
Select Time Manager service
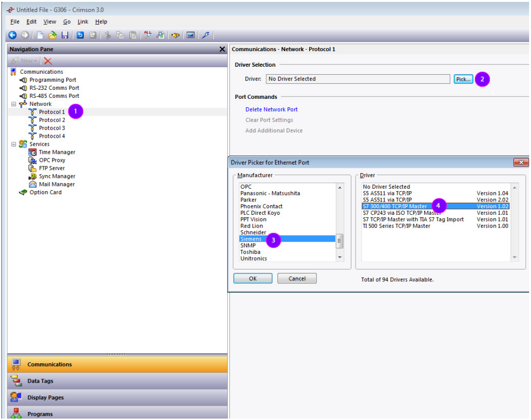pos(57,152)
